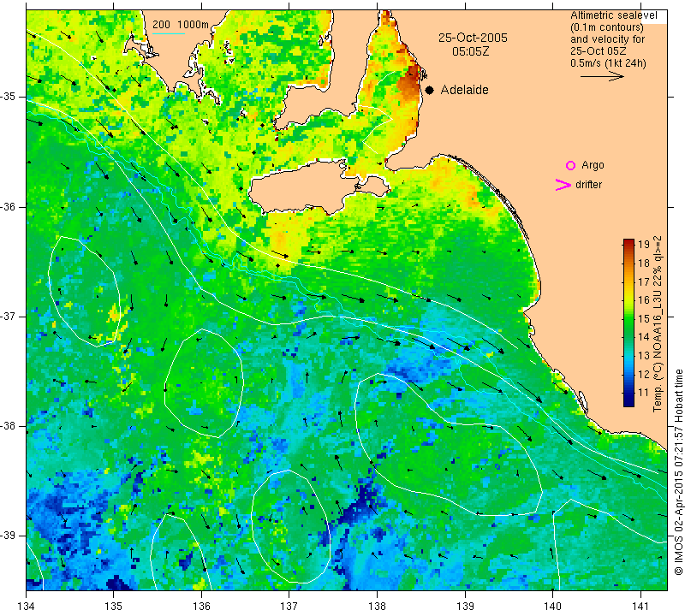Image resolution: width=685 pixels, height=616 pixels.
Task: Click the '11' colorbar tick label
Action: tap(644, 393)
